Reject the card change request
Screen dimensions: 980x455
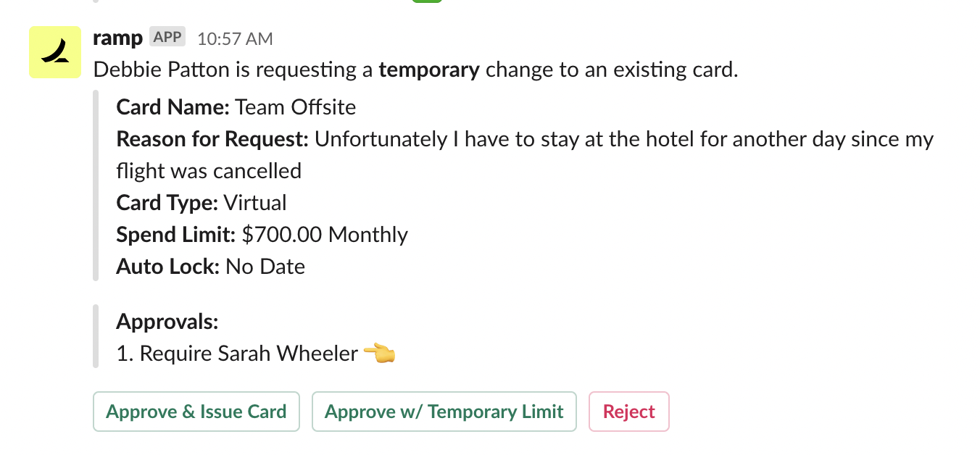629,412
